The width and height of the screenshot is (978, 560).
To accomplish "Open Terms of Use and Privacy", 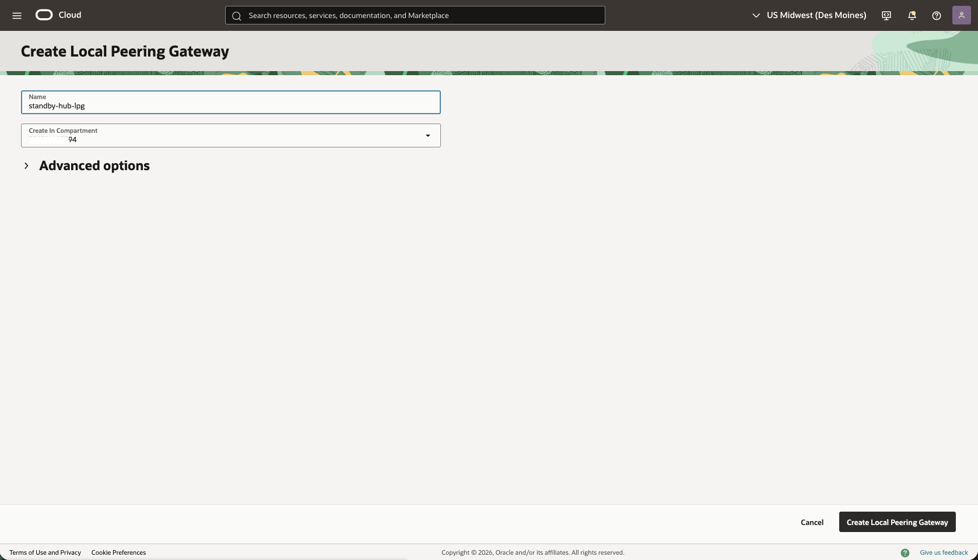I will (45, 552).
